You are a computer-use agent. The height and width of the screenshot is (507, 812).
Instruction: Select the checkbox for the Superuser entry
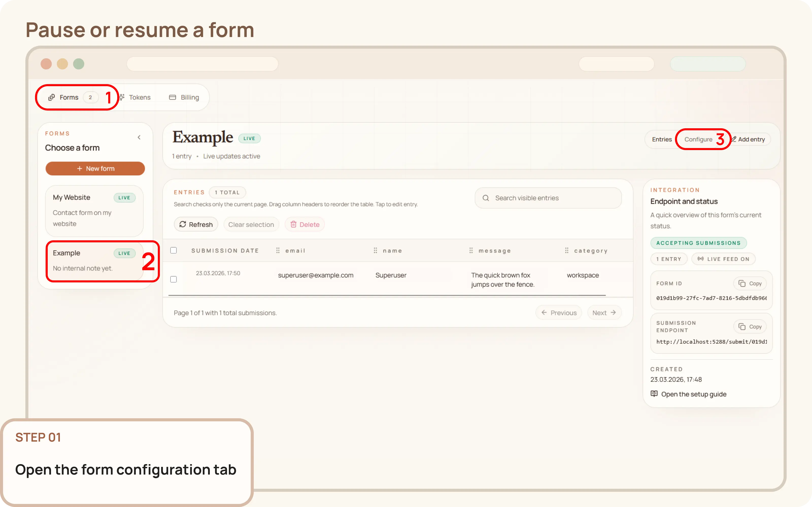174,279
